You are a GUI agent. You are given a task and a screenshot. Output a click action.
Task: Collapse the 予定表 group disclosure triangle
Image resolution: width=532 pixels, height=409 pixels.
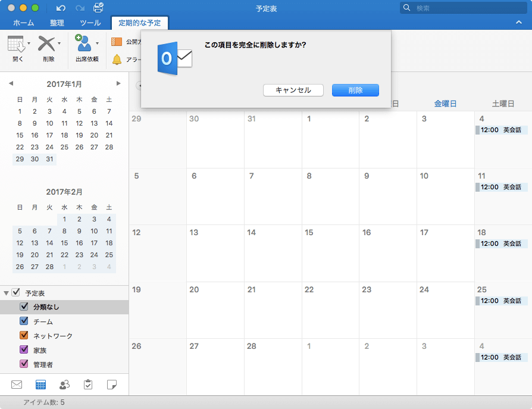click(7, 293)
